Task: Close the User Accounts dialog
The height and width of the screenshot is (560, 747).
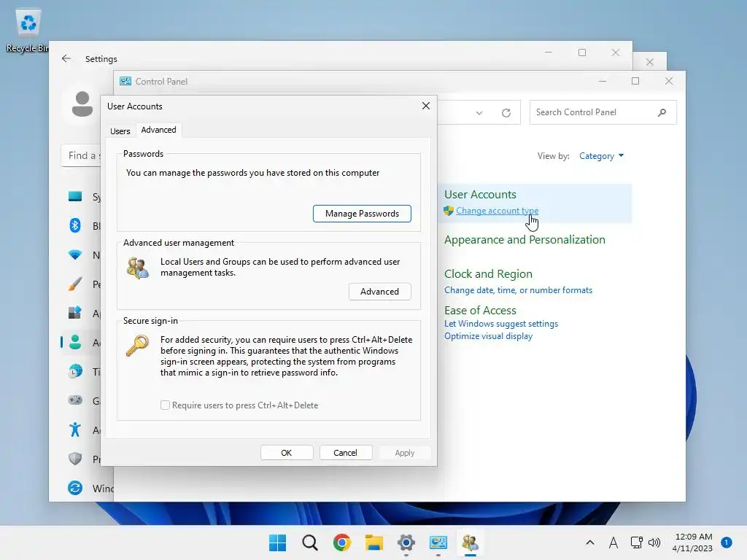Action: click(426, 106)
